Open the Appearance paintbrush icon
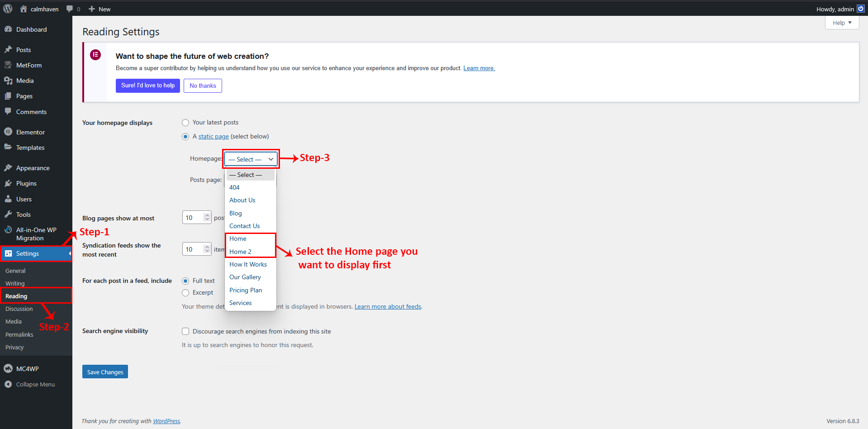The height and width of the screenshot is (429, 868). pyautogui.click(x=8, y=168)
